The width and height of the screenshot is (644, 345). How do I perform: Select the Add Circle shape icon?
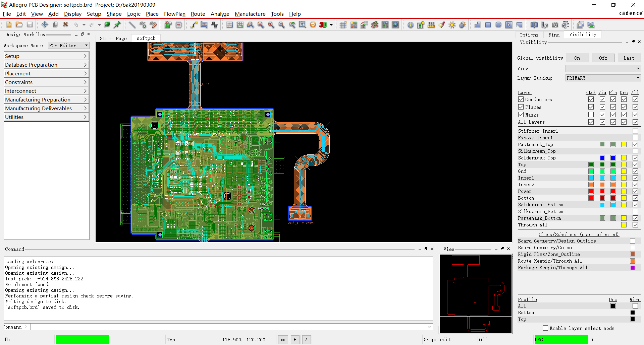coord(498,24)
